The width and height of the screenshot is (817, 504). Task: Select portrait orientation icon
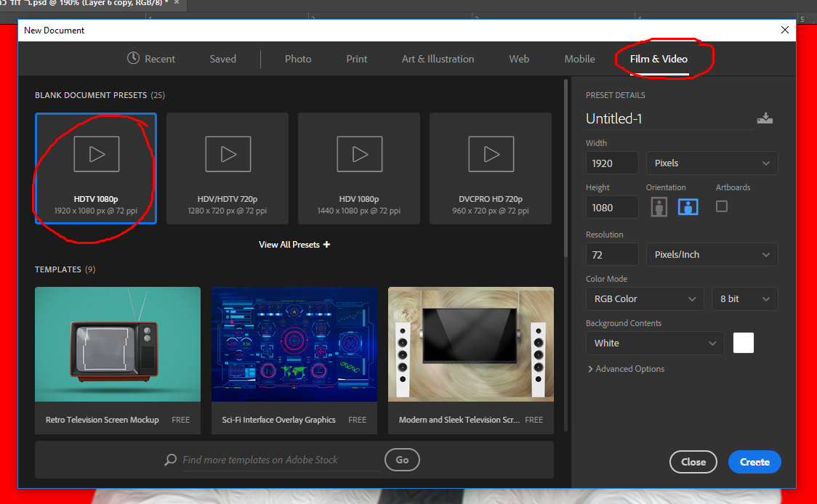(x=659, y=207)
